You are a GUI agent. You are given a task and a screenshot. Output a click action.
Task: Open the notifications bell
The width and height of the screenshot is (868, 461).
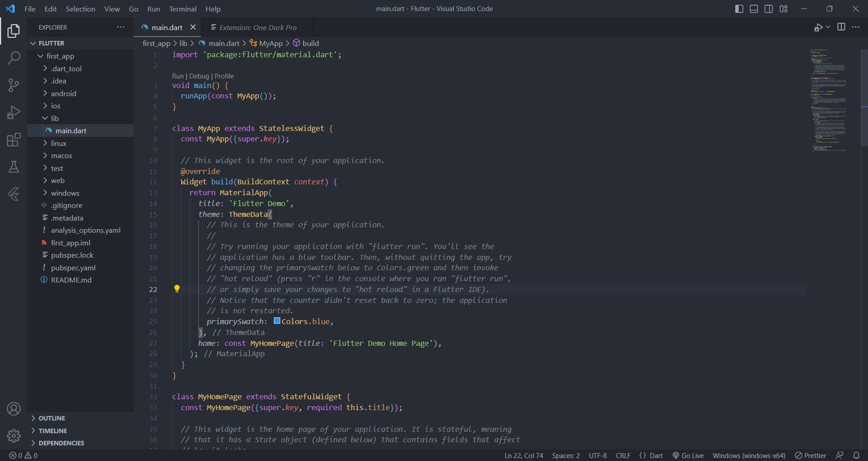856,455
